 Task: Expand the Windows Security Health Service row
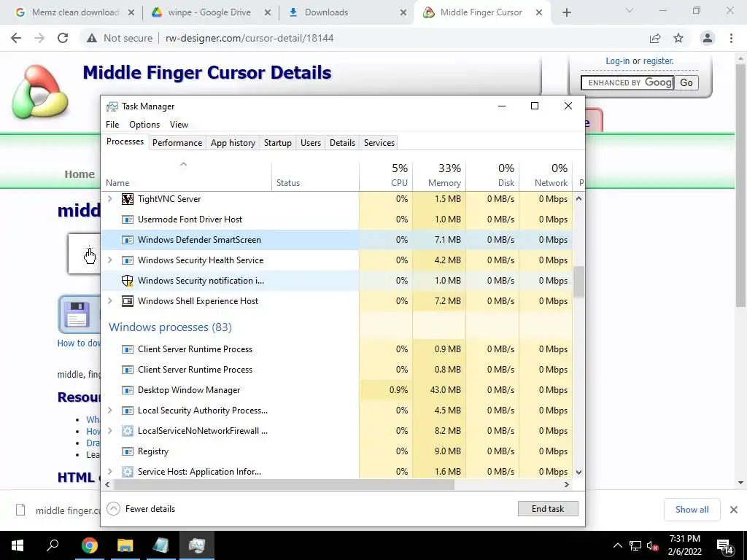pos(110,260)
